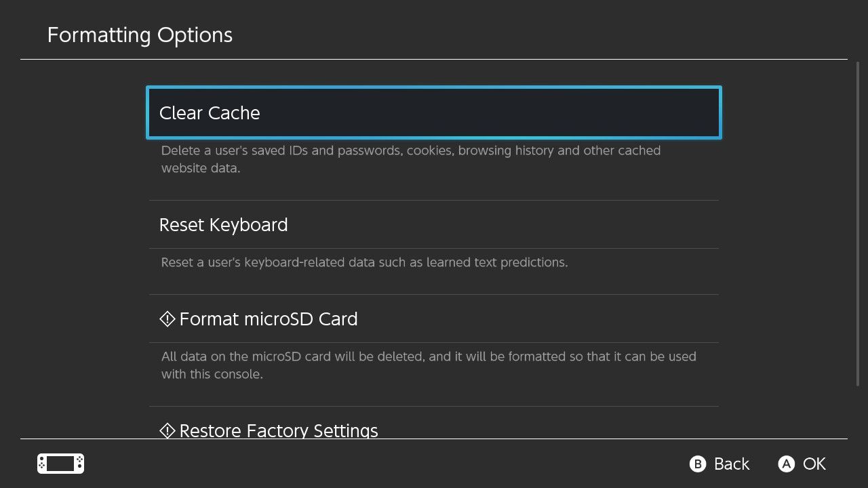Image resolution: width=868 pixels, height=488 pixels.
Task: Click the microSD card formatting description
Action: click(x=428, y=365)
